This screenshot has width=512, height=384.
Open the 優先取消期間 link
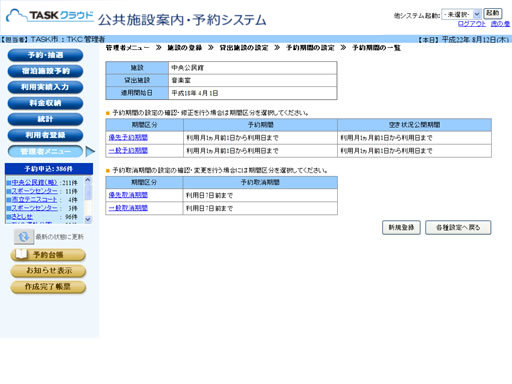tap(128, 195)
